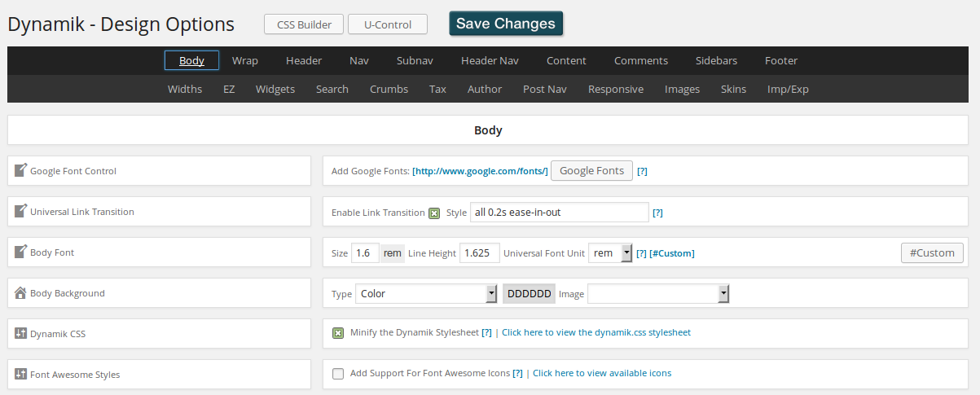
Task: Switch to the Comments tab
Action: tap(641, 60)
